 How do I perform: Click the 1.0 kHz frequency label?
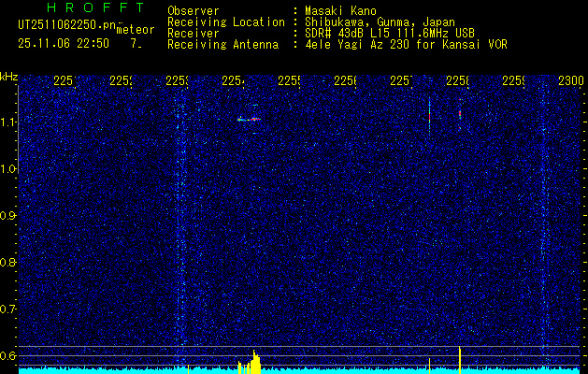point(7,169)
